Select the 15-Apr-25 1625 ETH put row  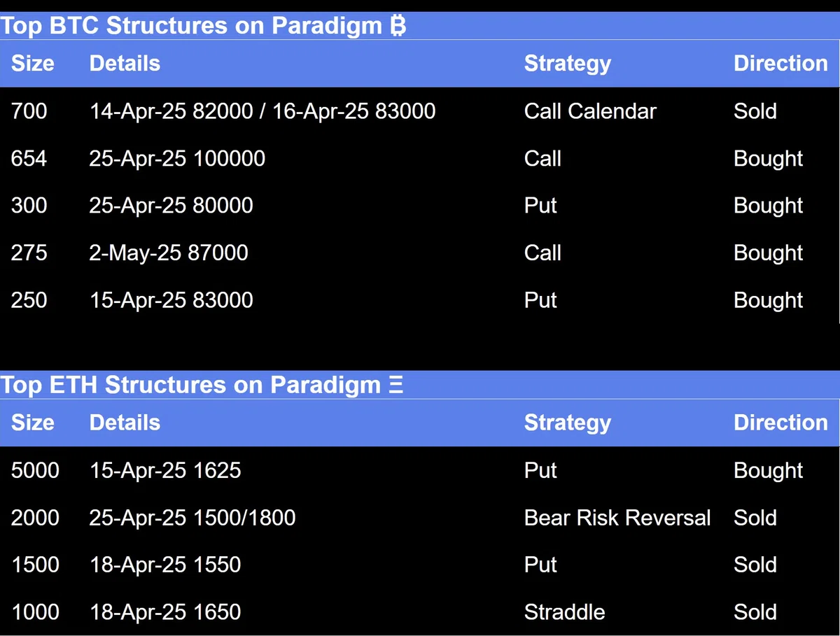pyautogui.click(x=420, y=471)
